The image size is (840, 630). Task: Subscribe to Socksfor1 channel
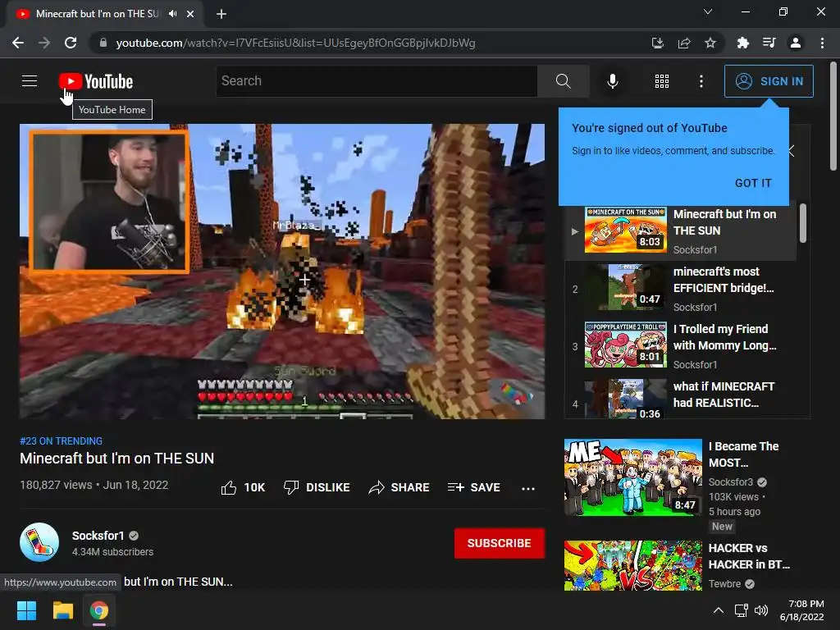click(x=500, y=543)
